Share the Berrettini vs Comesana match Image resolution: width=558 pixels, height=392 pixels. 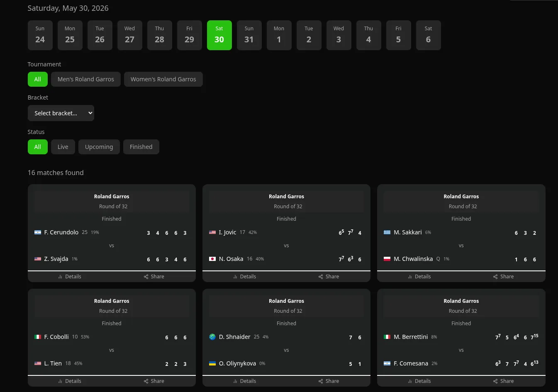pyautogui.click(x=503, y=381)
